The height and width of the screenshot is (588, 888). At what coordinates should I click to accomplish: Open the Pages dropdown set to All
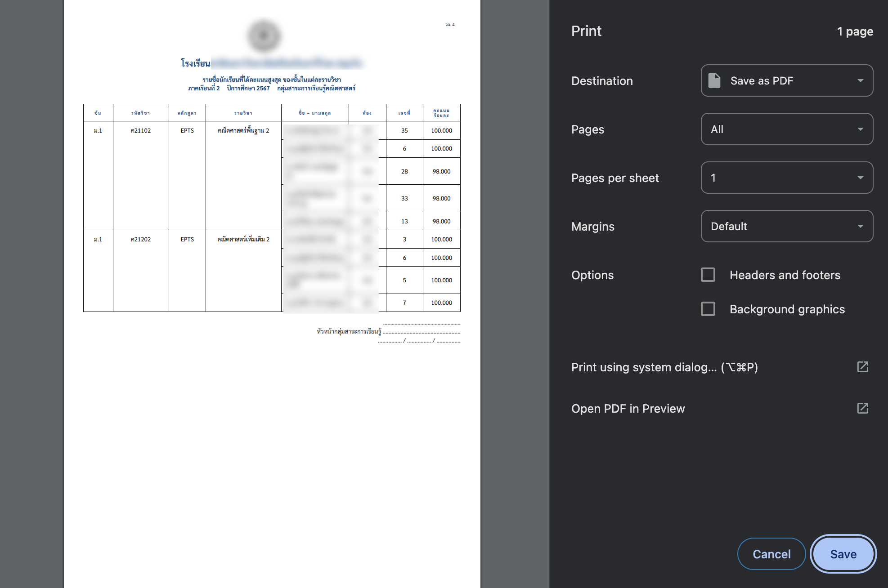pyautogui.click(x=786, y=129)
